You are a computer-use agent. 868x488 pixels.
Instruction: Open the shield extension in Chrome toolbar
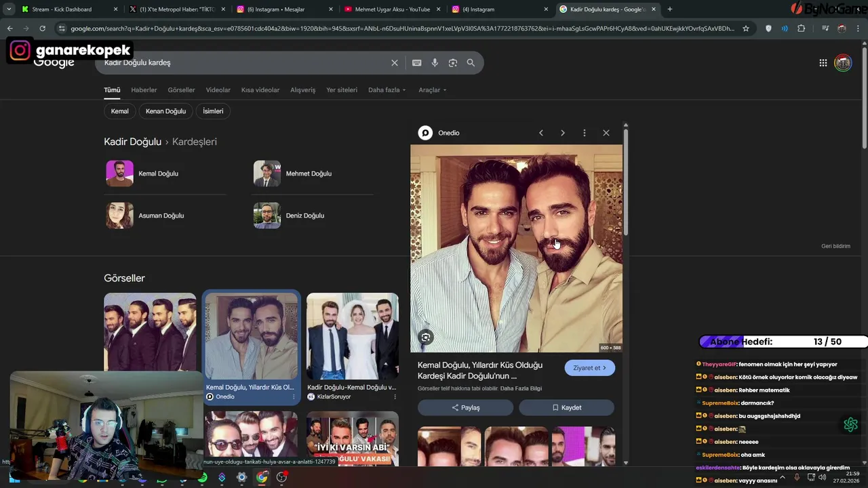click(768, 28)
